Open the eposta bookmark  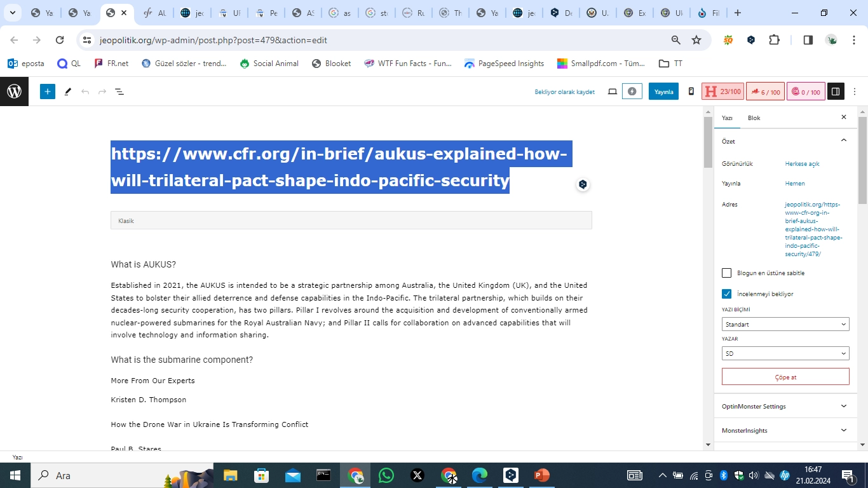[26, 64]
